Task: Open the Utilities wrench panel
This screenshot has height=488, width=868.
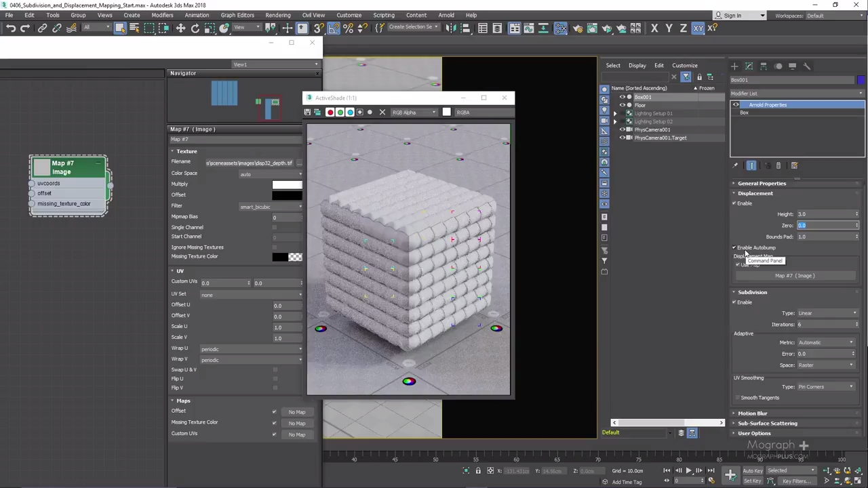Action: tap(807, 66)
